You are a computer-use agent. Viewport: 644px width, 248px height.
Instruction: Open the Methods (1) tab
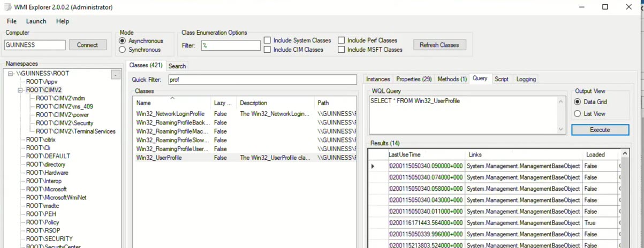click(x=452, y=79)
